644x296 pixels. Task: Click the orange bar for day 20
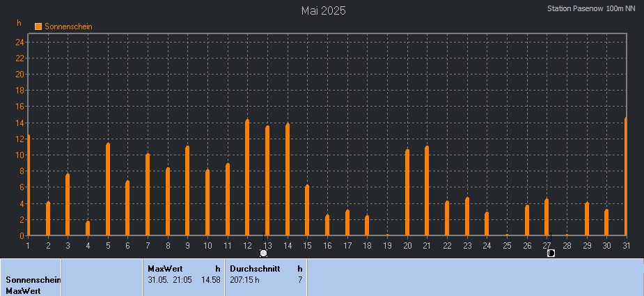(x=407, y=192)
